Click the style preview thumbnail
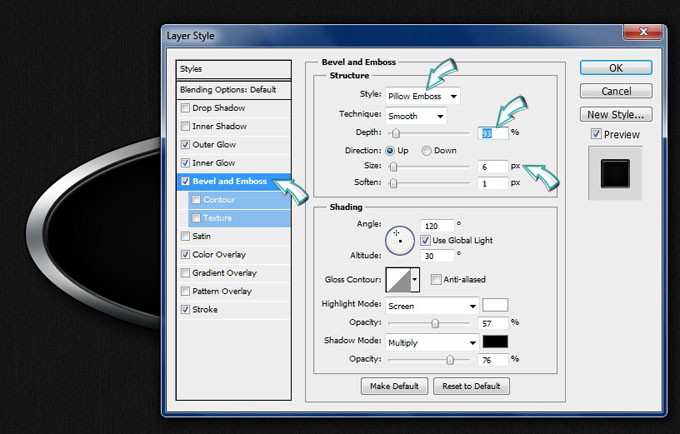 point(615,173)
